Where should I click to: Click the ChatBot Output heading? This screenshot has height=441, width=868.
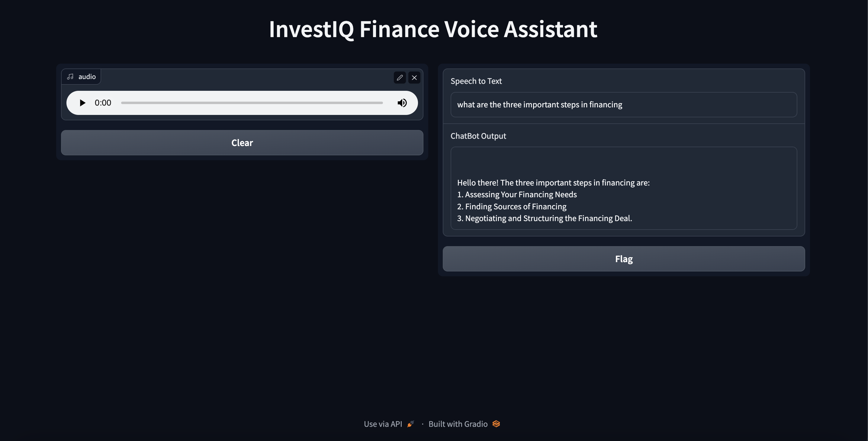click(x=478, y=136)
